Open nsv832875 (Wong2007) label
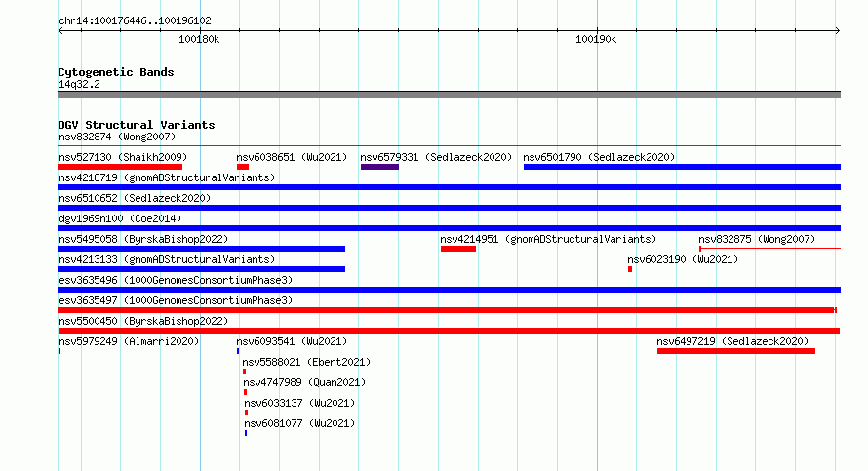Screen dimensions: 868x471 tap(757, 239)
